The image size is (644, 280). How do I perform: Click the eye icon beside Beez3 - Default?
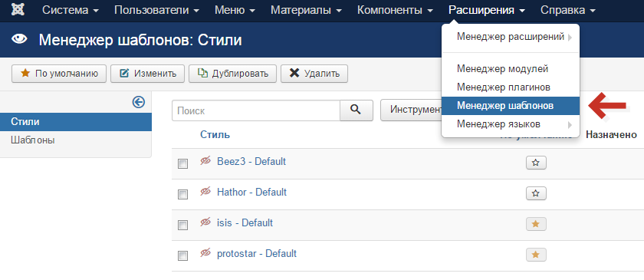click(x=205, y=161)
